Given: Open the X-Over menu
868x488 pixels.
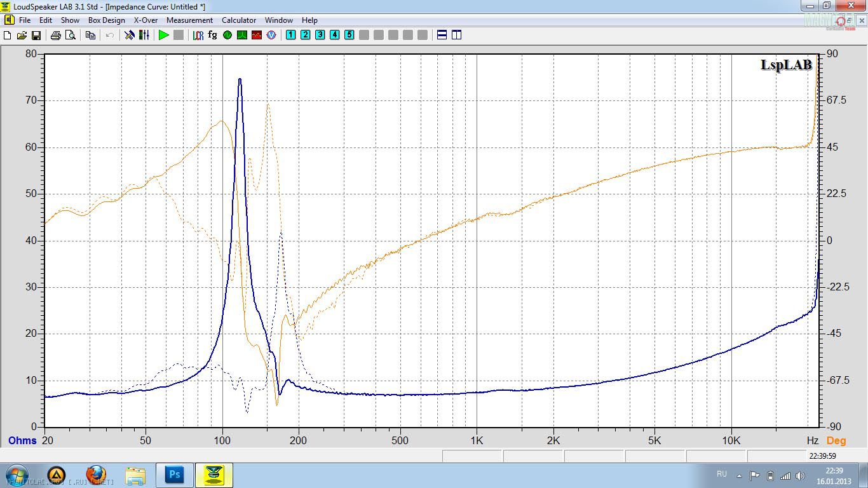Looking at the screenshot, I should [x=146, y=20].
